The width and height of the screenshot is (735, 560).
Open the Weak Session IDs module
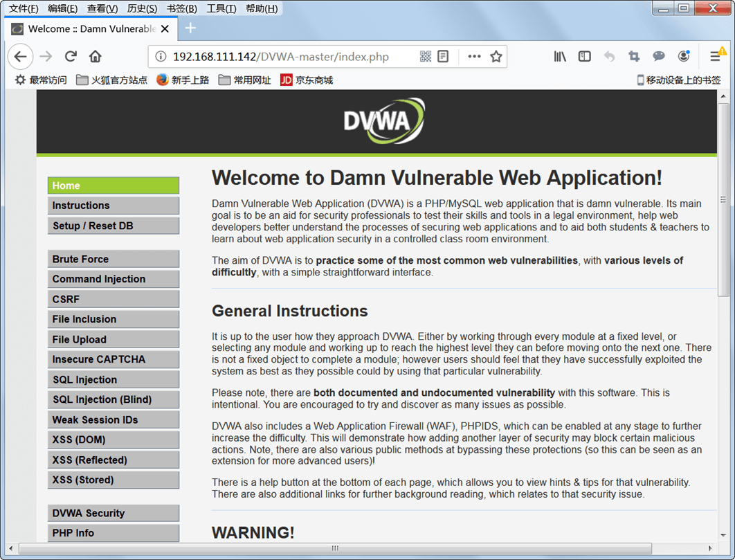[114, 419]
